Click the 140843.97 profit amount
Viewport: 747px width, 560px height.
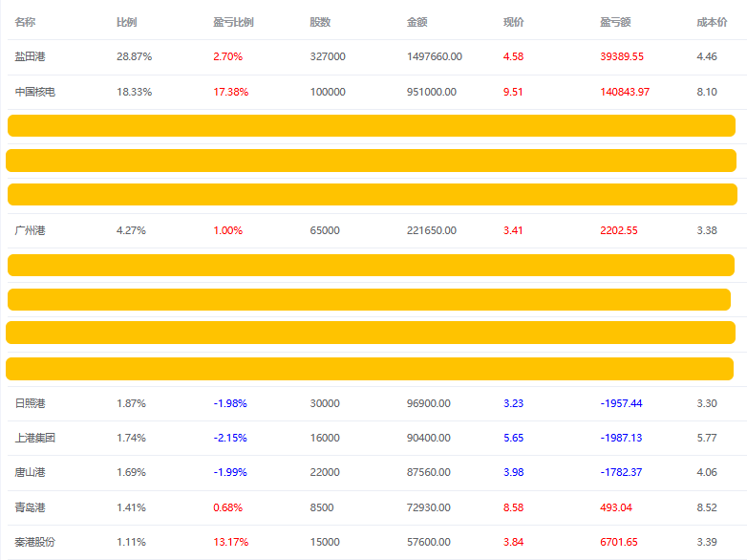(625, 92)
